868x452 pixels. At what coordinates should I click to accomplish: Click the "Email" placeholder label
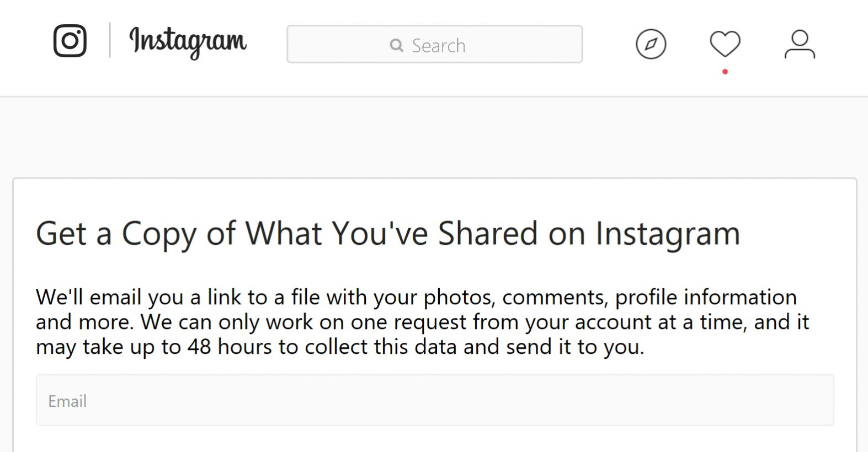pos(67,401)
